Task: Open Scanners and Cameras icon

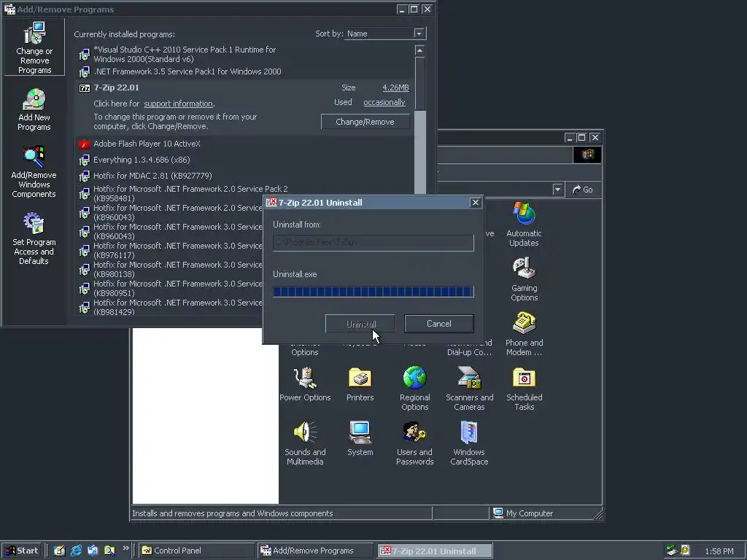Action: (469, 389)
